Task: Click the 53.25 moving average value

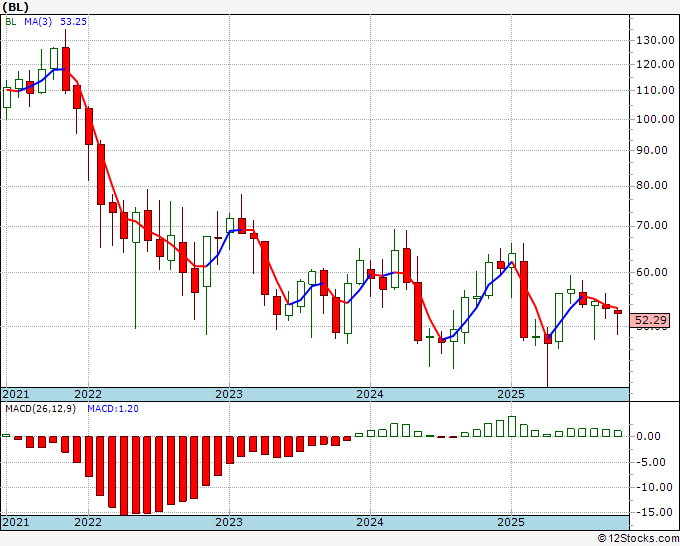Action: point(73,22)
